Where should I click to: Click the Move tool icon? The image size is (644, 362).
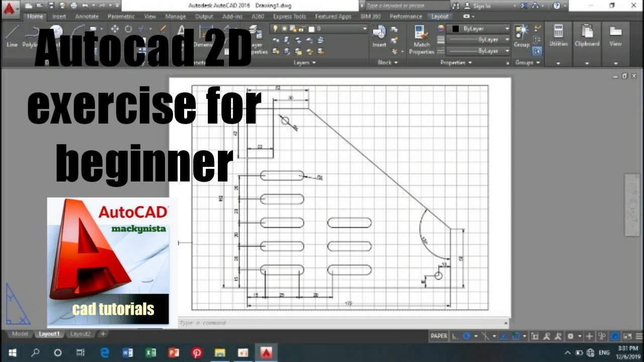[x=115, y=29]
